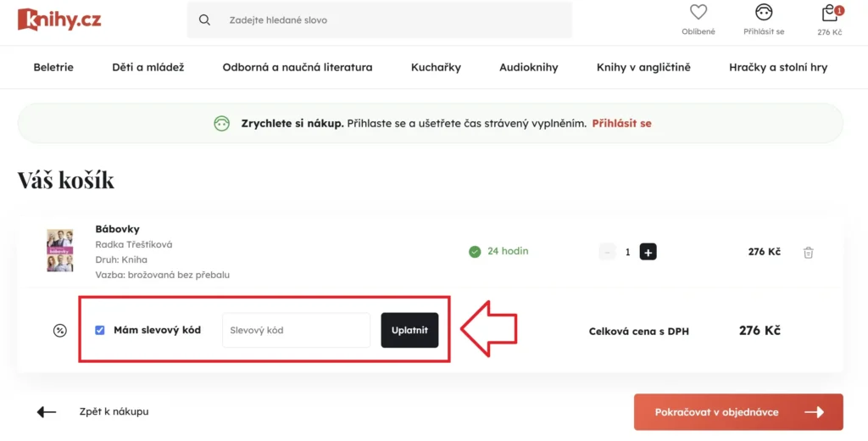The image size is (868, 441).
Task: Click the Přihlásit se user icon
Action: (764, 12)
